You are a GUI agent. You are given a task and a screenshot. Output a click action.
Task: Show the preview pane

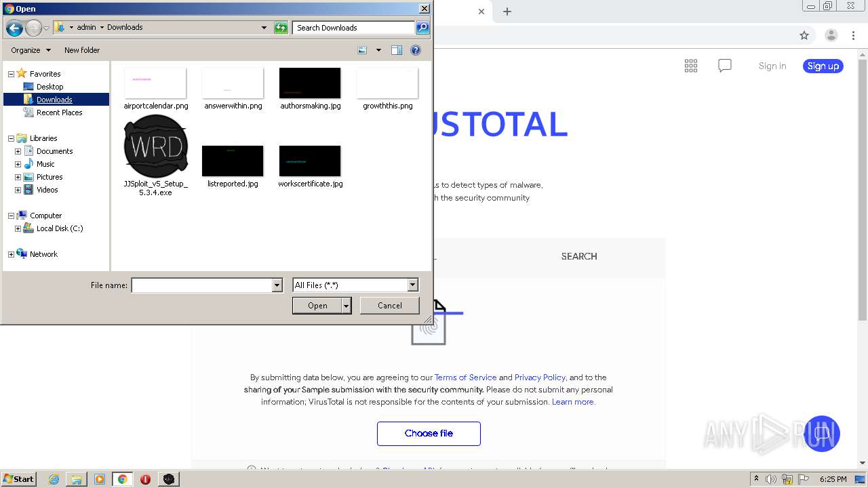tap(397, 50)
